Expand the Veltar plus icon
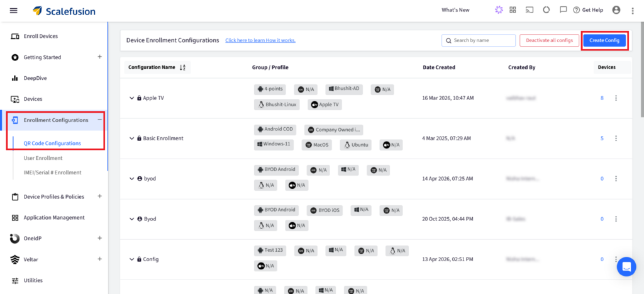 (99, 259)
